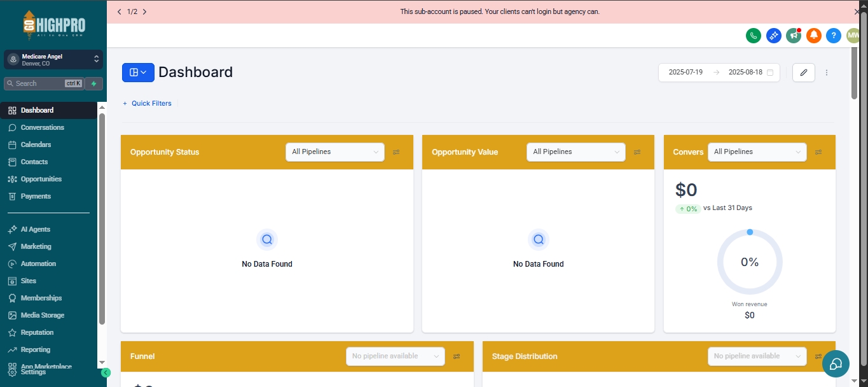Screen dimensions: 868x387
Task: Open Funnel widget filter settings icon
Action: 457,356
